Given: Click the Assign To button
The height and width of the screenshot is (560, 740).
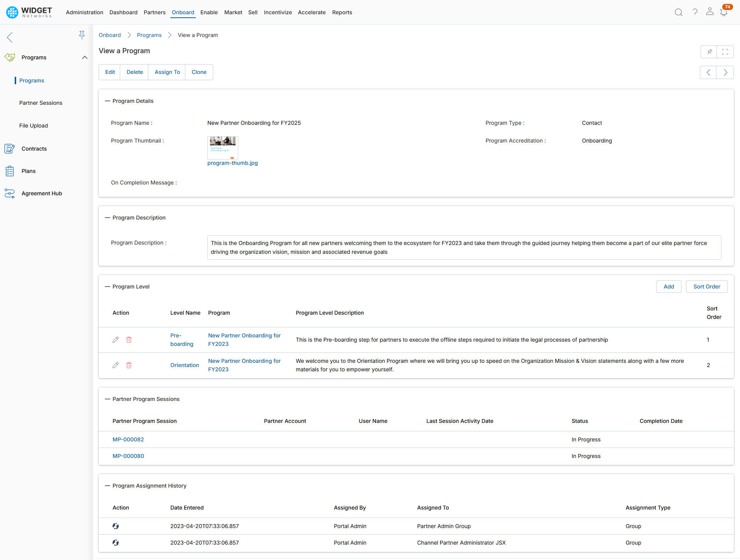Looking at the screenshot, I should [x=167, y=72].
